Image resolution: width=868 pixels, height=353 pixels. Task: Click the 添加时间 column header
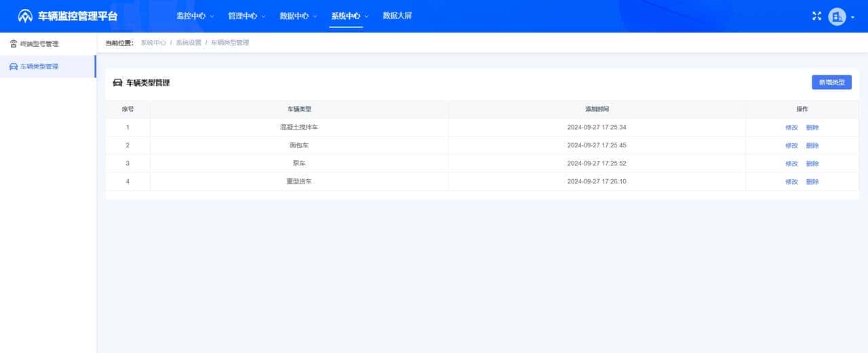[597, 109]
